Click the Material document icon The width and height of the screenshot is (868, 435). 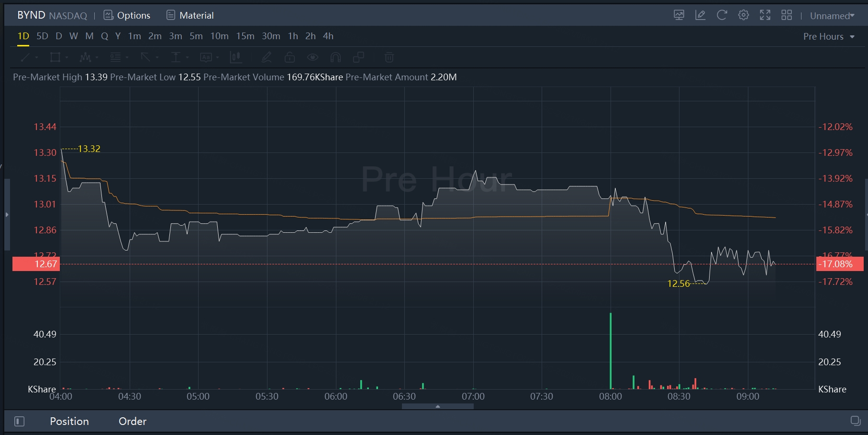click(x=171, y=15)
